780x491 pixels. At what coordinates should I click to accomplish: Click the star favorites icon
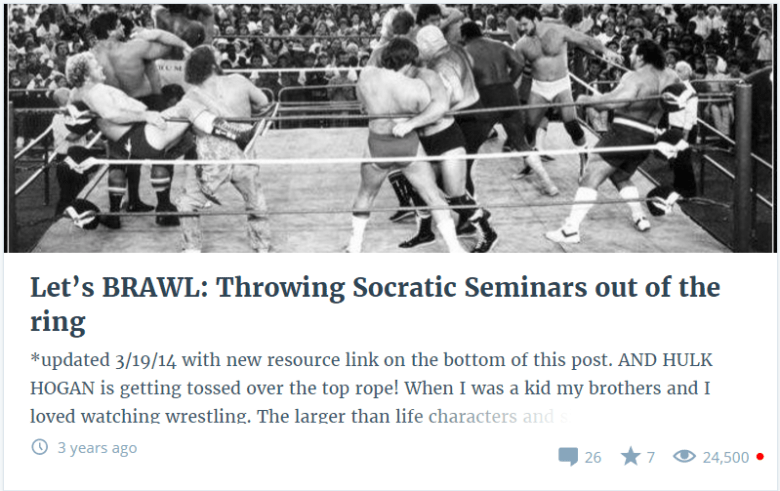point(630,456)
